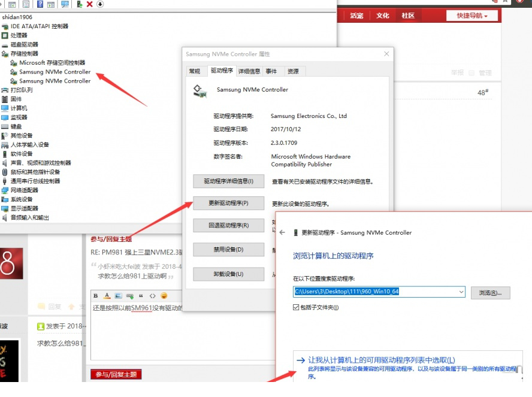Select 通用串行总线控制器 category
Image resolution: width=532 pixels, height=397 pixels.
(35, 181)
